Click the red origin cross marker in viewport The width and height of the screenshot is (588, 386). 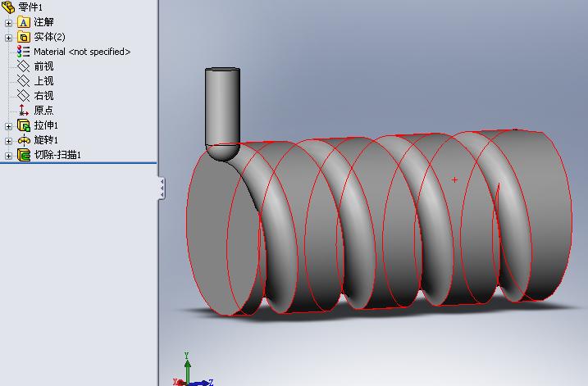coord(455,179)
